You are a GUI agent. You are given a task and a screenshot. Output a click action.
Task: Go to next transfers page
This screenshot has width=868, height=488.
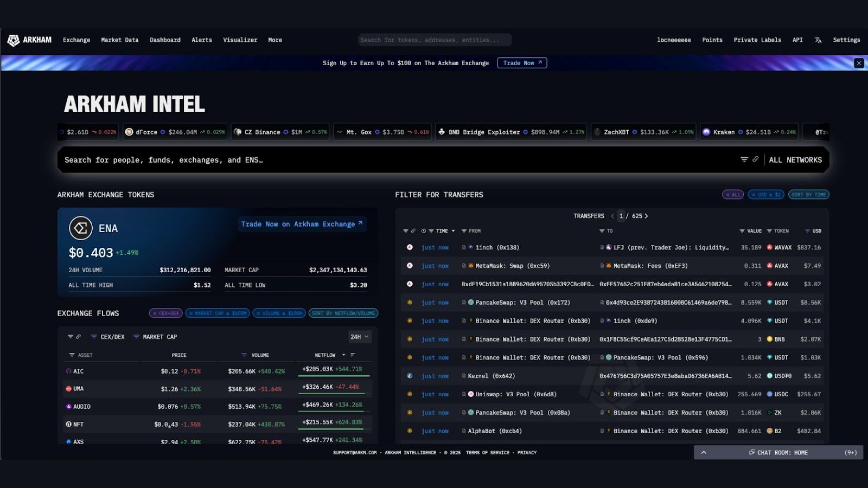pyautogui.click(x=647, y=216)
